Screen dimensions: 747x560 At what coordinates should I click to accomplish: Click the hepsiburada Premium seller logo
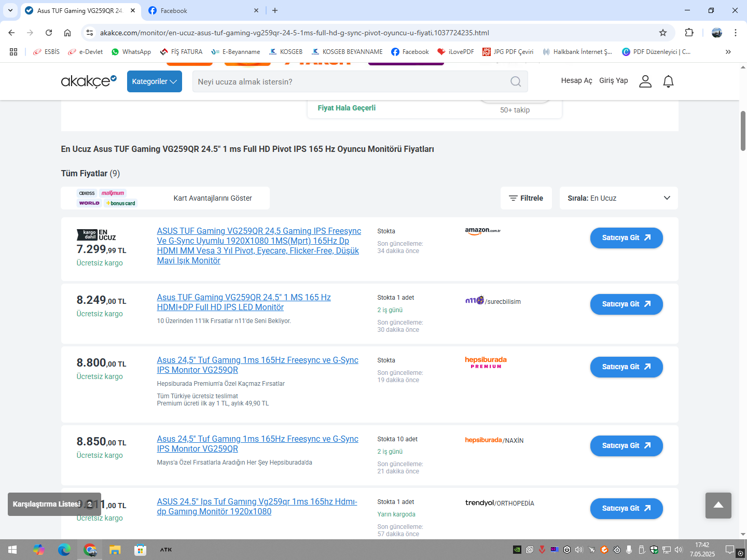point(486,362)
